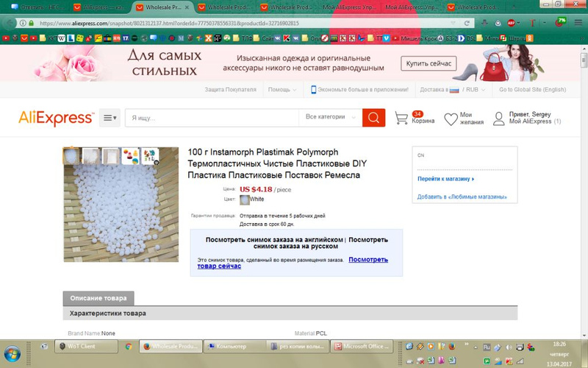588x368 pixels.
Task: Click Экономьте больше в приложении link
Action: pos(363,90)
